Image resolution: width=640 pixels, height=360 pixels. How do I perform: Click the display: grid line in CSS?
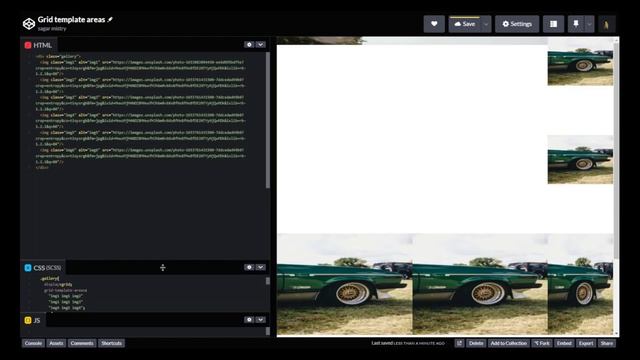(x=58, y=284)
